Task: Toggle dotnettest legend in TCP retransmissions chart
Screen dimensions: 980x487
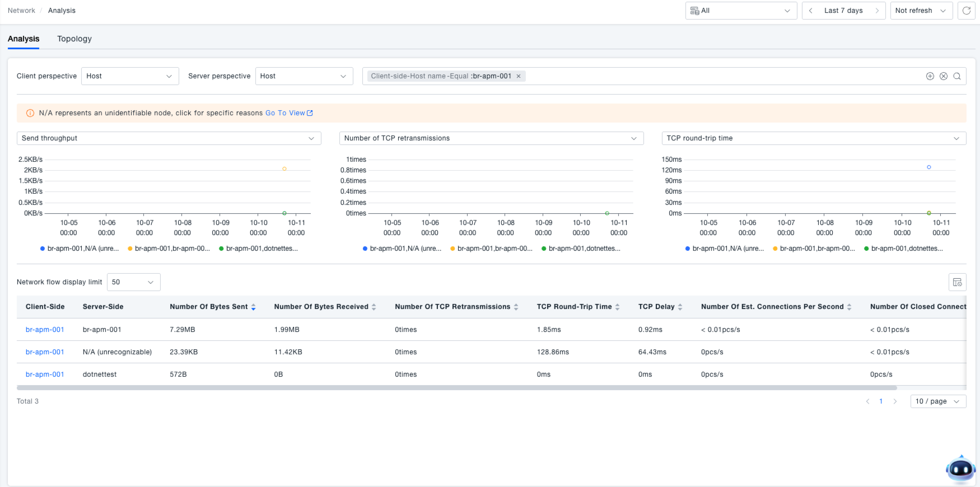Action: pyautogui.click(x=581, y=249)
